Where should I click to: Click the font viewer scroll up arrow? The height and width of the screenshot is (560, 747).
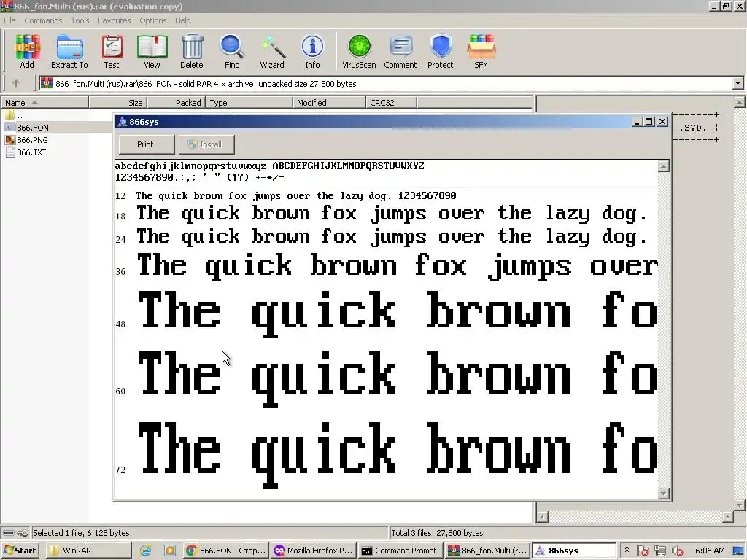pyautogui.click(x=664, y=166)
